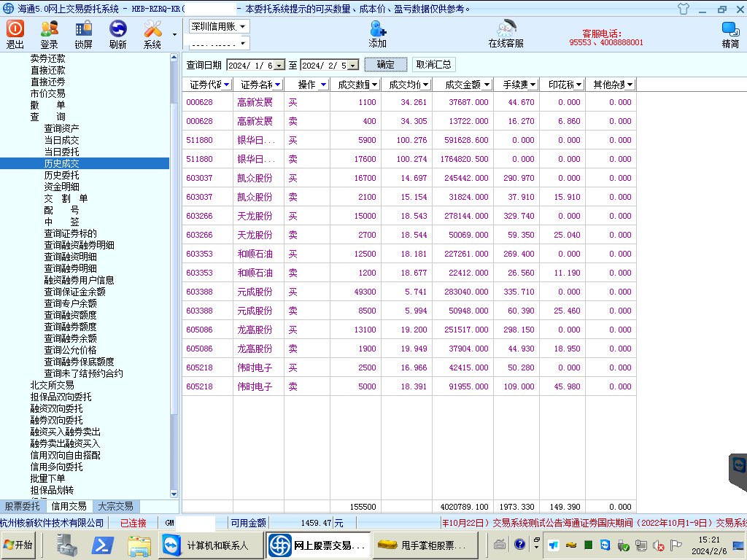Open the 成交数量 column filter dropdown

click(x=374, y=85)
